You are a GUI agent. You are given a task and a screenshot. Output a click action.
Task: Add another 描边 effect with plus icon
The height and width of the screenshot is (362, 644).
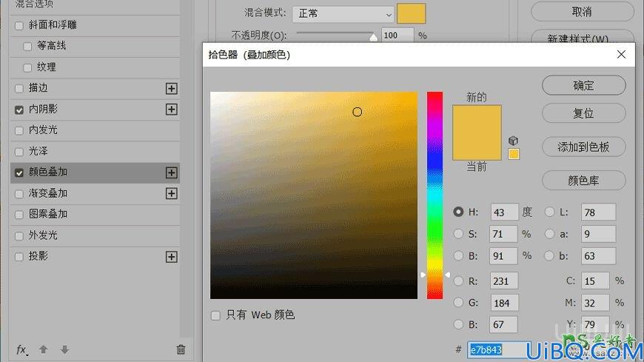point(171,88)
